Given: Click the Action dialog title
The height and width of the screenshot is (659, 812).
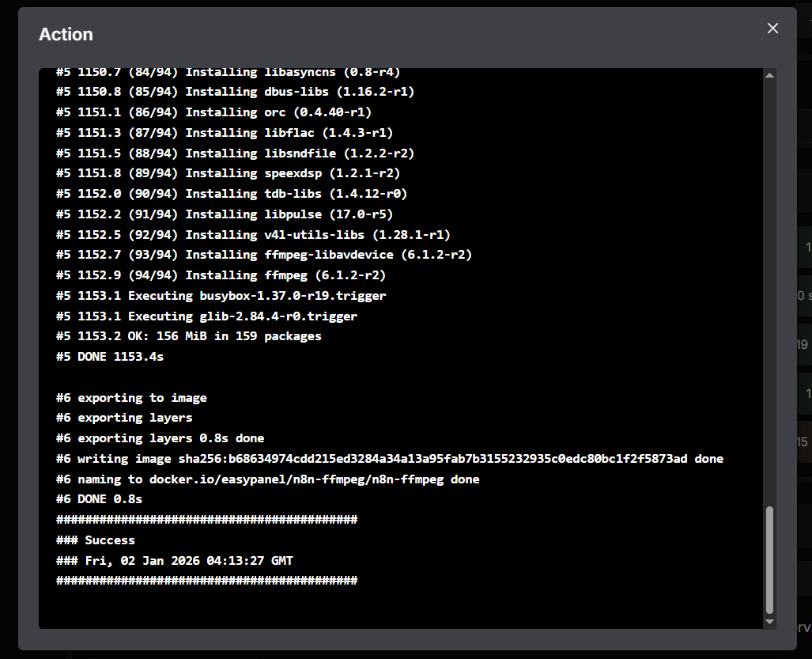Looking at the screenshot, I should tap(66, 34).
